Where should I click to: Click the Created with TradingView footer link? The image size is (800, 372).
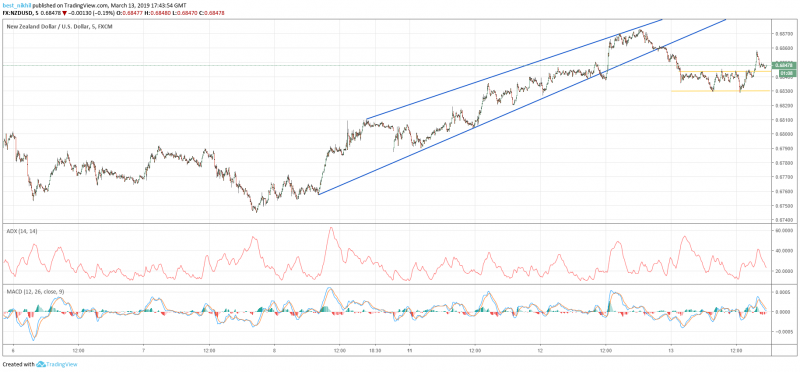pos(40,364)
